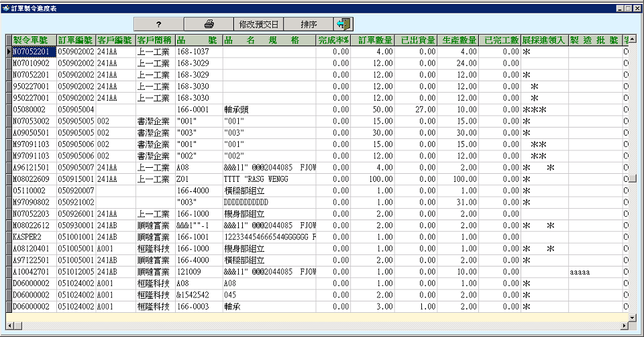Click the exit door icon
The image size is (644, 337).
pyautogui.click(x=343, y=23)
